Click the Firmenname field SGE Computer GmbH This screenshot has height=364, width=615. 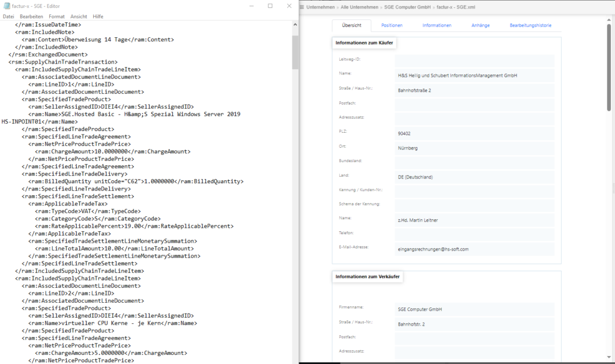[x=474, y=309]
